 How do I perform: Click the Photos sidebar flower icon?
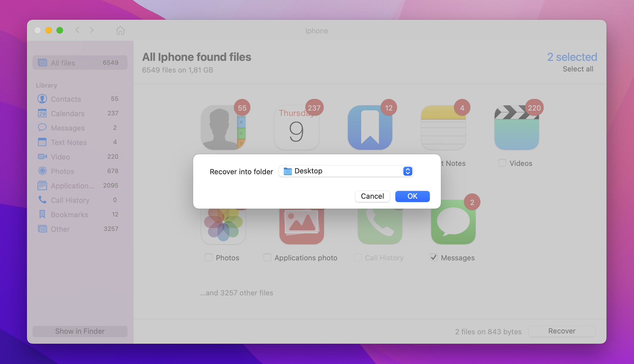click(x=42, y=171)
